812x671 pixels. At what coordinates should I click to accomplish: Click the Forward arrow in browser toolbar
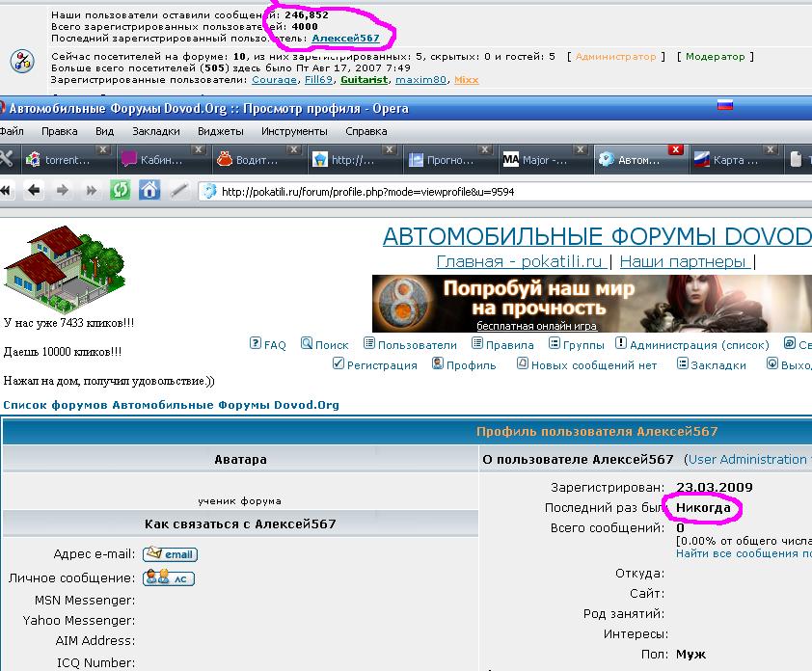click(x=64, y=190)
